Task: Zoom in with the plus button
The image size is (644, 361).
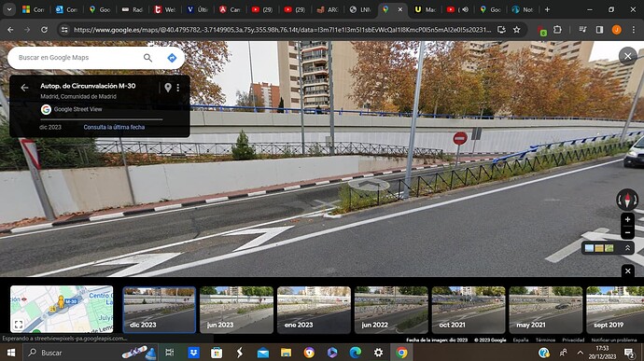Action: coord(627,219)
